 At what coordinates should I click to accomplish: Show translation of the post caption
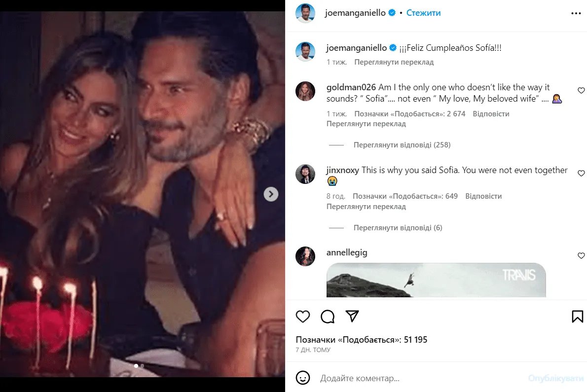(x=394, y=63)
